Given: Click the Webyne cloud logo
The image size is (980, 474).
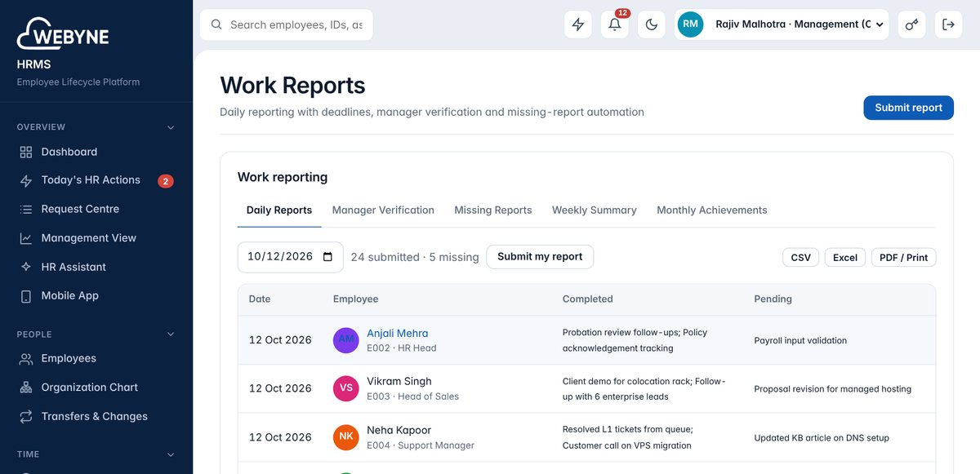Looking at the screenshot, I should tap(63, 33).
